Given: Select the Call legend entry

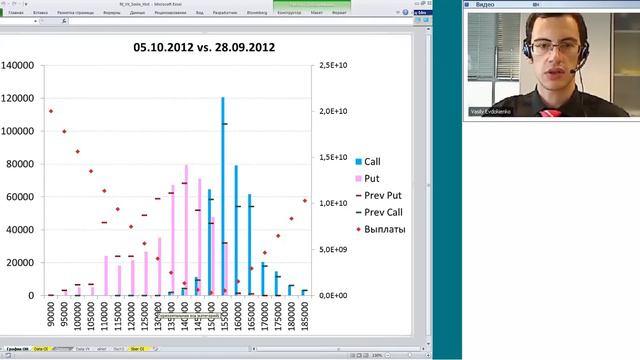Looking at the screenshot, I should click(368, 162).
